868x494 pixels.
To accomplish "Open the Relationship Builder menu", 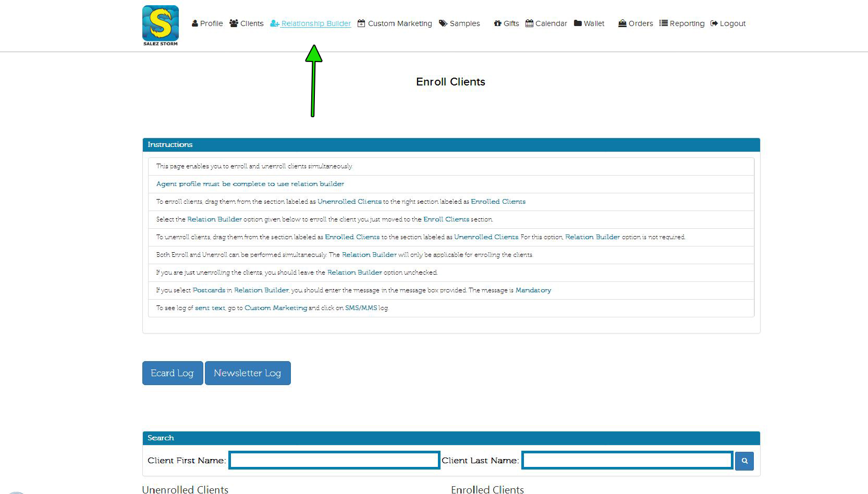I will [315, 23].
